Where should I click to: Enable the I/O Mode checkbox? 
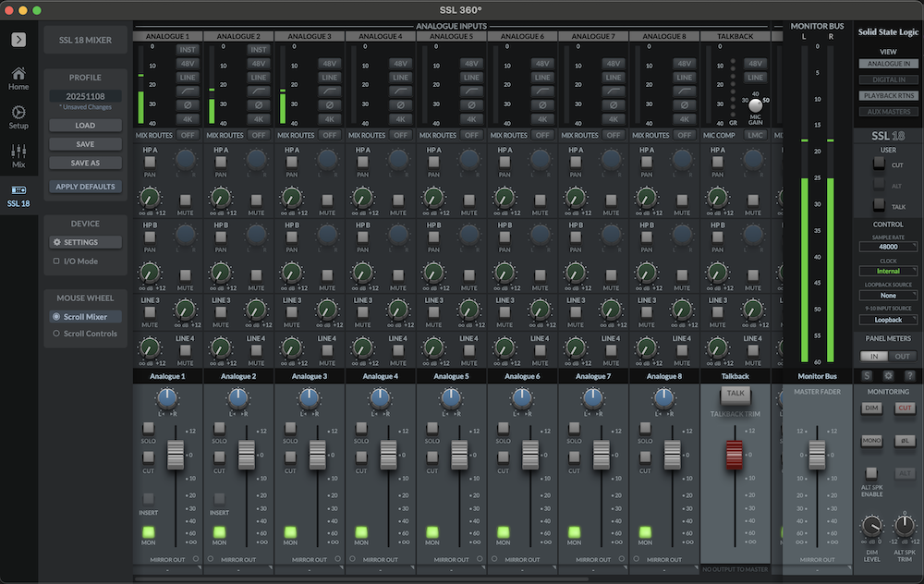(56, 262)
